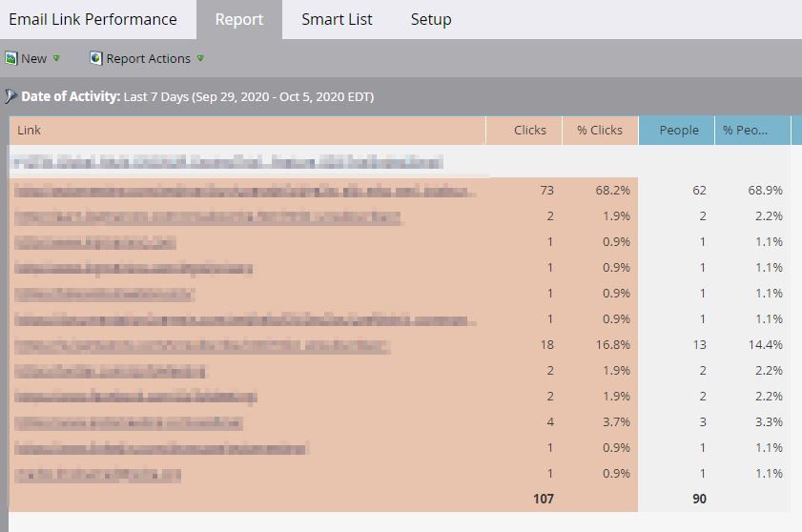802x532 pixels.
Task: Select the cell showing 73 clicks
Action: [x=545, y=191]
